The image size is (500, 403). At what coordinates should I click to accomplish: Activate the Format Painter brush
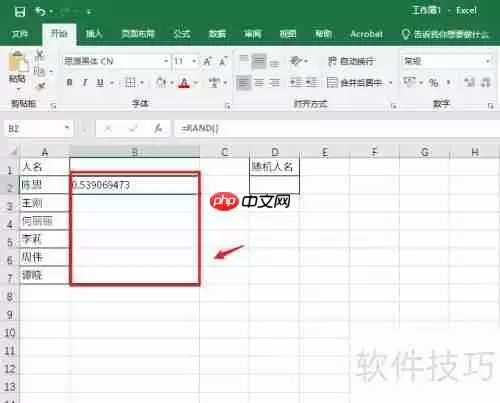point(40,86)
